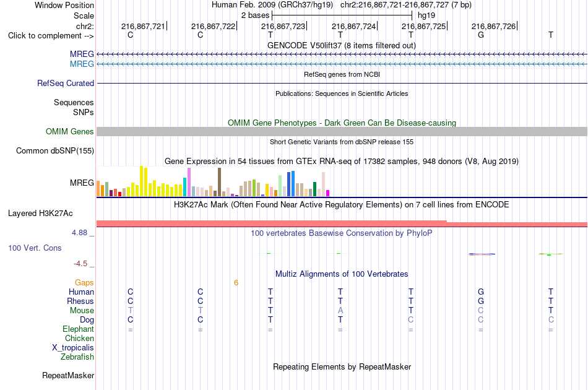This screenshot has height=390, width=588.
Task: Click the RepeatMasker track label
Action: 68,375
